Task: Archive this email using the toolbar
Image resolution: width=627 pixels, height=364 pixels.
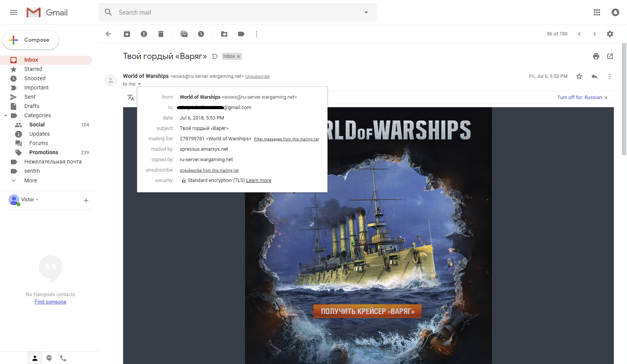Action: (127, 34)
